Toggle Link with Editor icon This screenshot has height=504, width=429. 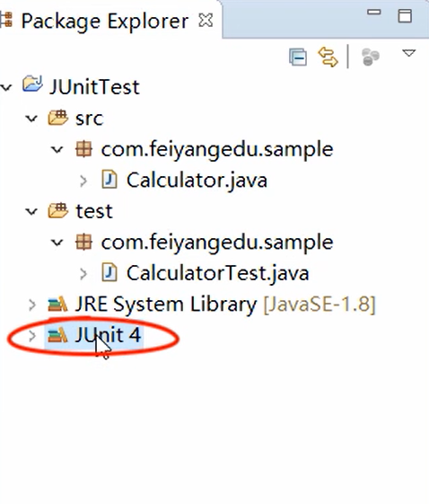(x=328, y=57)
